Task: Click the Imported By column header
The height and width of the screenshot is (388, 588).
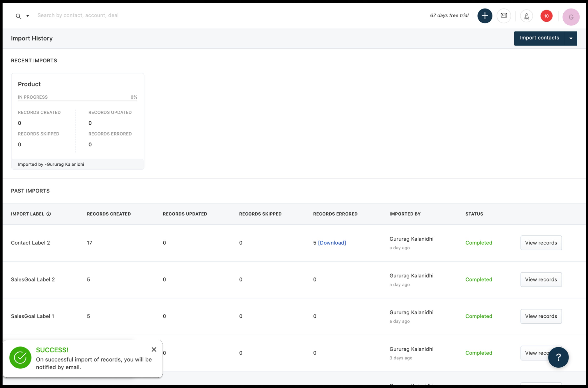Action: (405, 214)
